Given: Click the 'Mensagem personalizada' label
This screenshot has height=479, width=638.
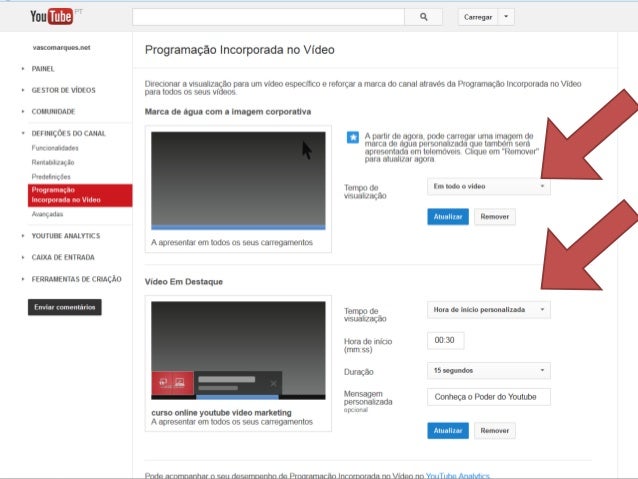Looking at the screenshot, I should (x=368, y=398).
